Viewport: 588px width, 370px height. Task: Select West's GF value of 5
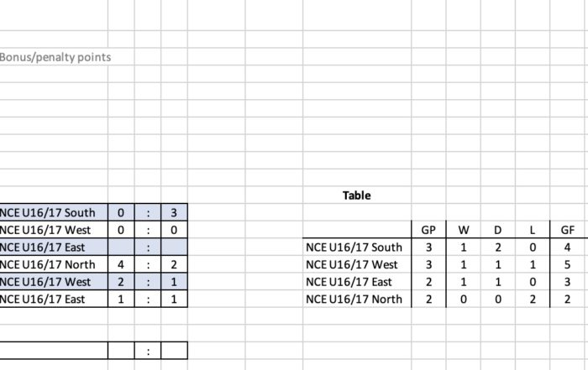coord(567,264)
